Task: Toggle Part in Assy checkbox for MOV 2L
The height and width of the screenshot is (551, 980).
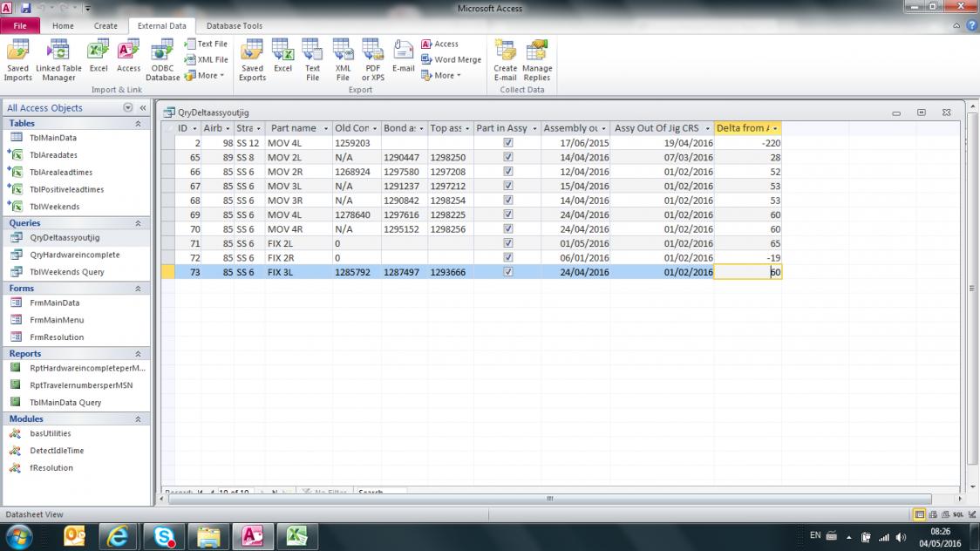Action: (508, 157)
